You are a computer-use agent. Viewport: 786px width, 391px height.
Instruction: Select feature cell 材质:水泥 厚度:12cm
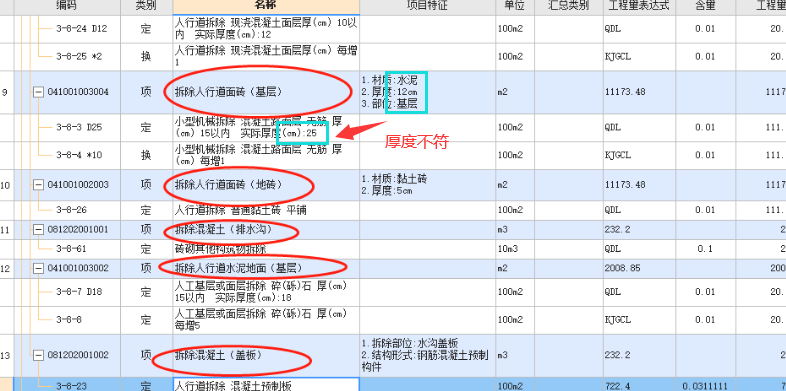pyautogui.click(x=428, y=92)
